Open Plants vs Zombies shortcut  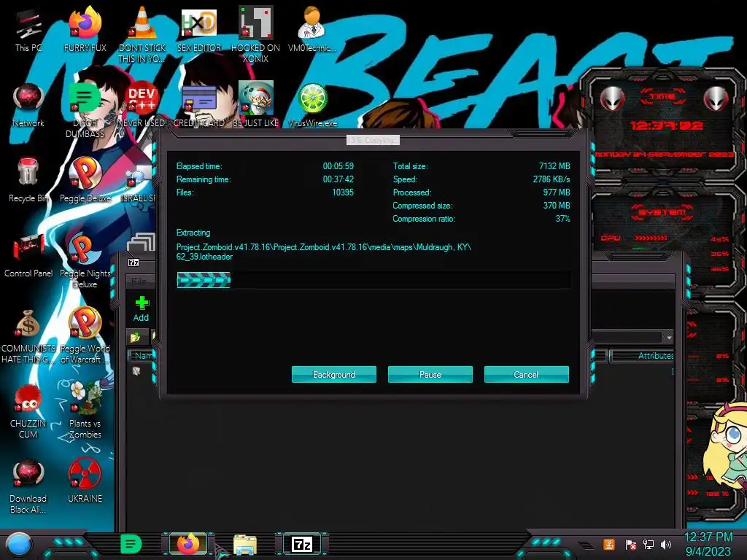coord(85,411)
